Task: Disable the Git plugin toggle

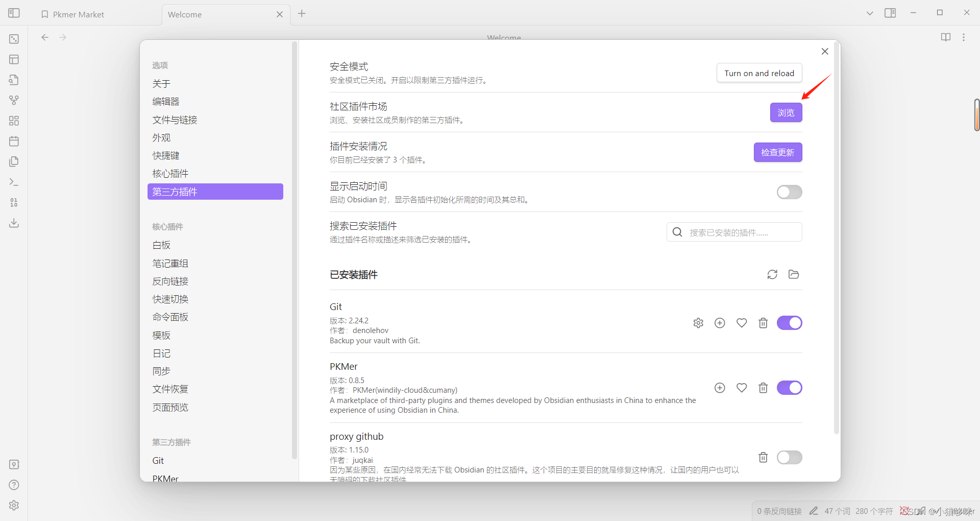Action: click(x=789, y=323)
